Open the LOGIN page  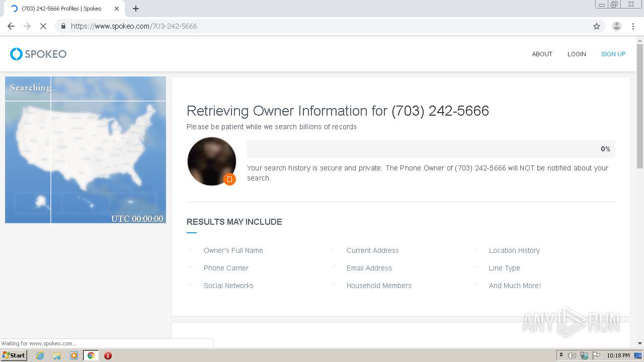click(577, 54)
